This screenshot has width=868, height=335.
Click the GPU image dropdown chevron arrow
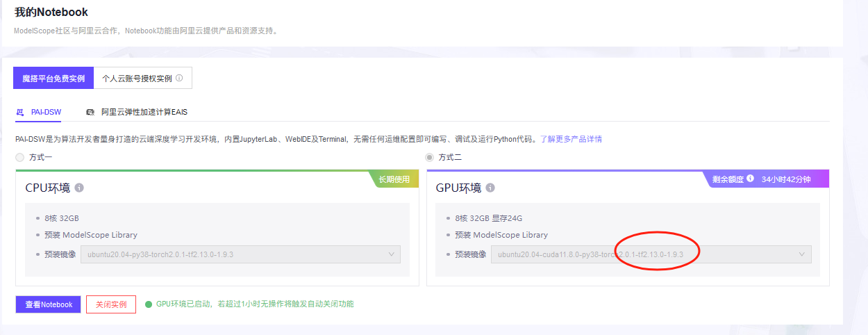point(802,254)
